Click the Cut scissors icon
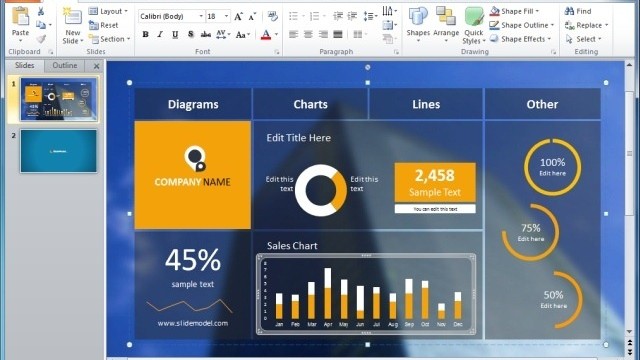Viewport: 640px width, 360px height. pos(41,11)
